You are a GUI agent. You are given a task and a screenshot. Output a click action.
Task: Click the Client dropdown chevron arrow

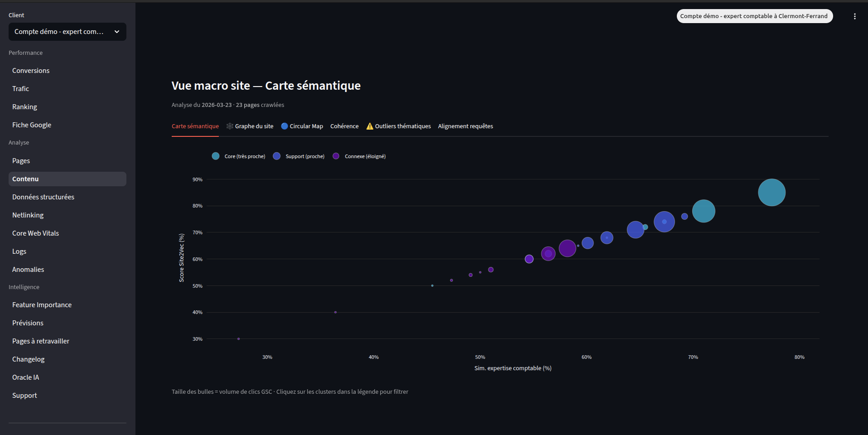117,32
